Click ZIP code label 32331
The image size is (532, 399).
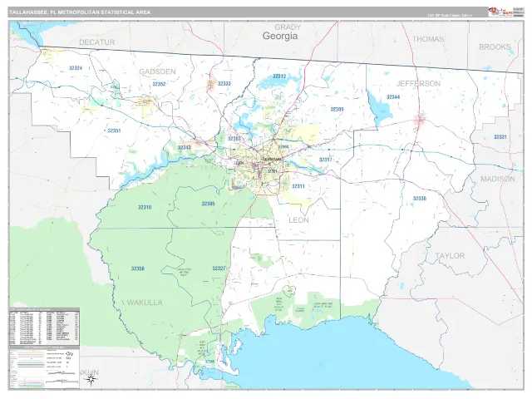(x=500, y=137)
